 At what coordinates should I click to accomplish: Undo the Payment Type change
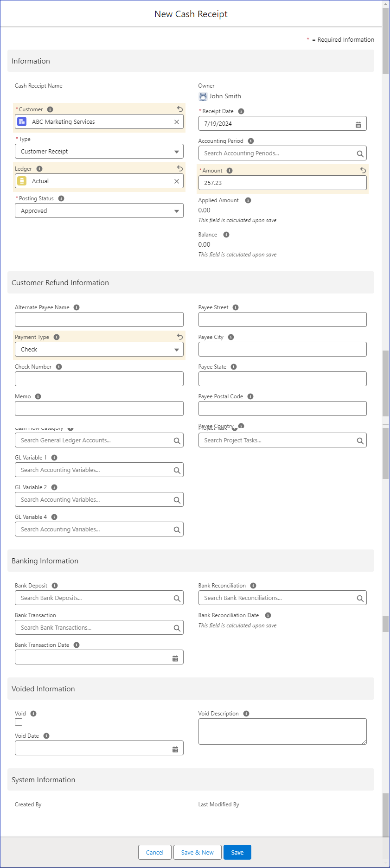pos(180,337)
